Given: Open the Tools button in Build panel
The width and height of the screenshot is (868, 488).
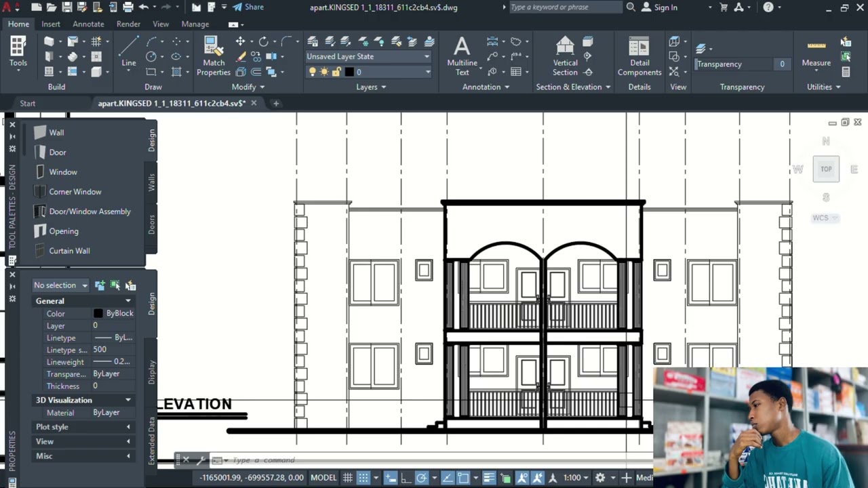Looking at the screenshot, I should point(18,53).
